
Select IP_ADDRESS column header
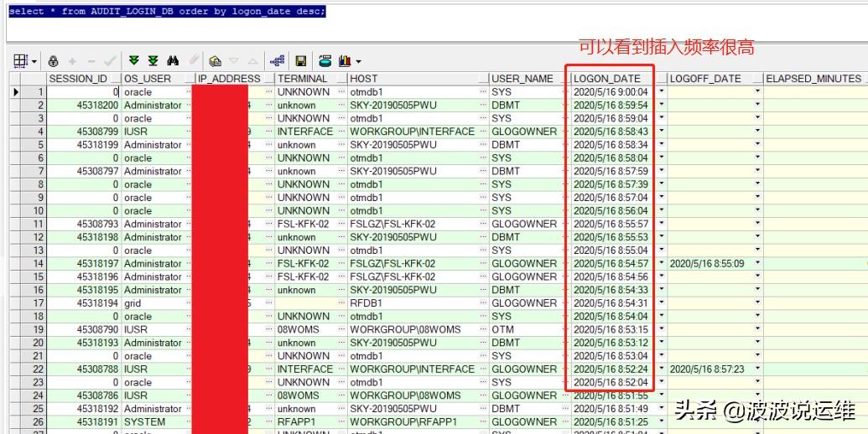point(235,79)
